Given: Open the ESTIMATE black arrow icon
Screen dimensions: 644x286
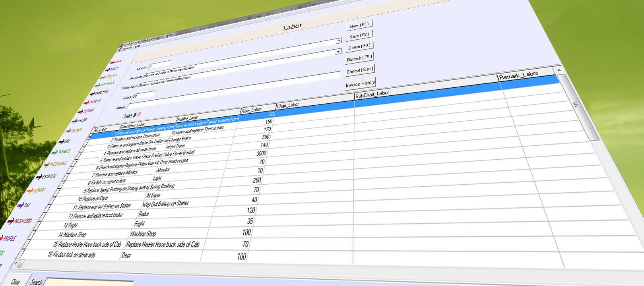Looking at the screenshot, I should tap(39, 177).
